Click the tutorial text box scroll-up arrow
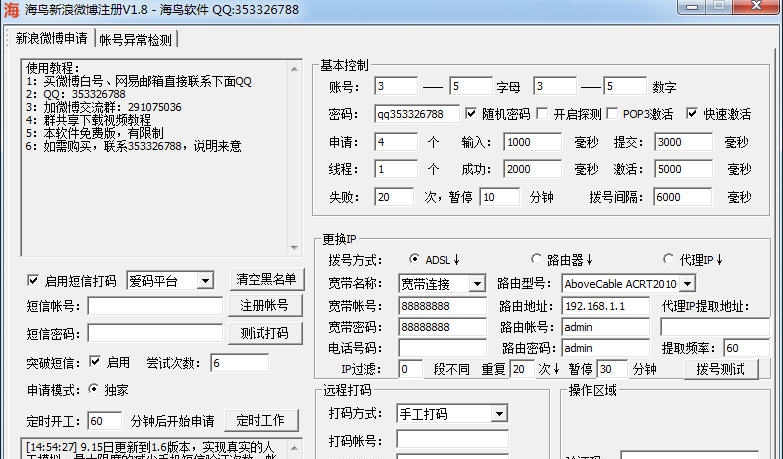This screenshot has height=459, width=783. [294, 69]
